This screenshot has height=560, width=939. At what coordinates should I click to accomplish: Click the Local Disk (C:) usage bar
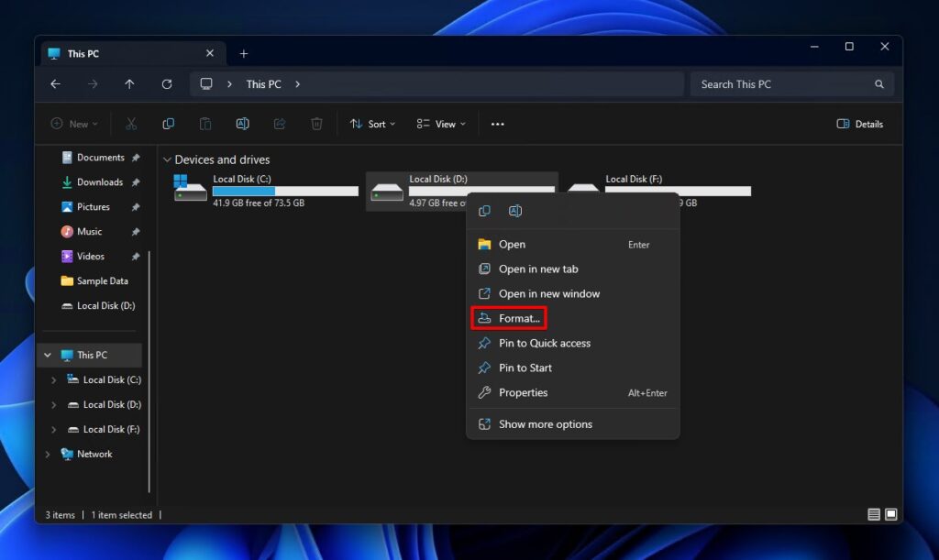pos(284,191)
